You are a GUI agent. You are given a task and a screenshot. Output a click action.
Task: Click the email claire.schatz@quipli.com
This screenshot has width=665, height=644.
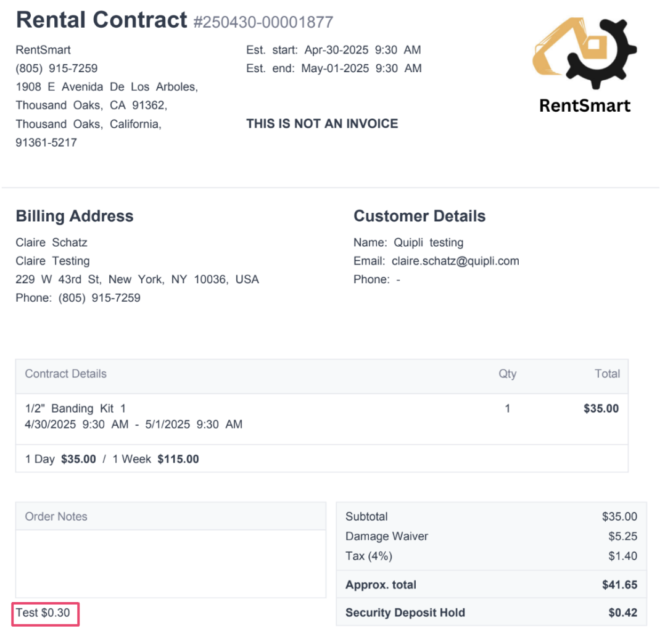(455, 261)
